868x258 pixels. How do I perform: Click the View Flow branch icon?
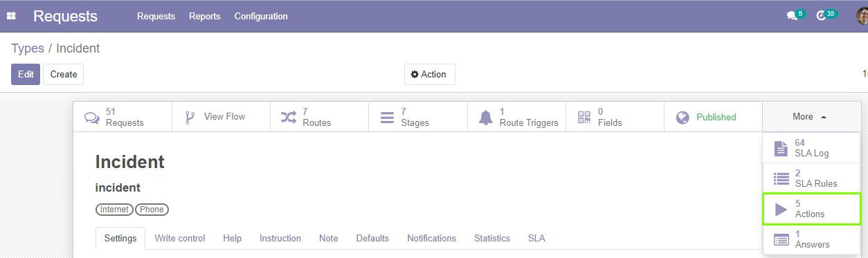(190, 117)
